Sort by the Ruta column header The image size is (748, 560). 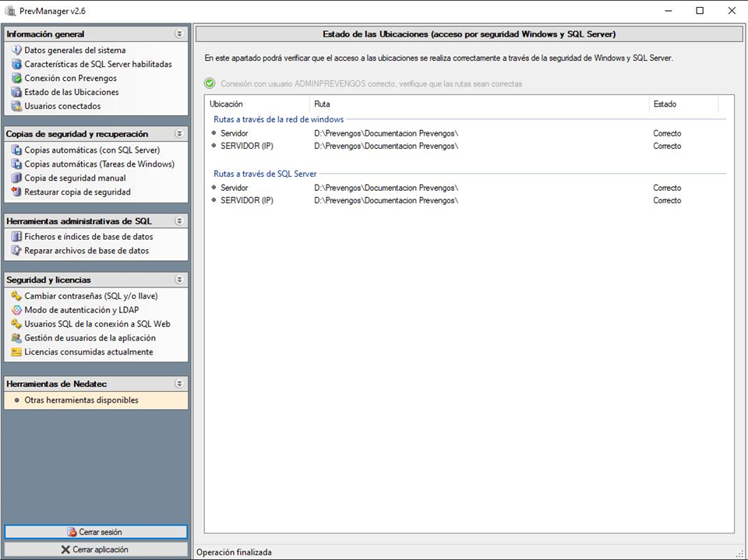pos(478,104)
